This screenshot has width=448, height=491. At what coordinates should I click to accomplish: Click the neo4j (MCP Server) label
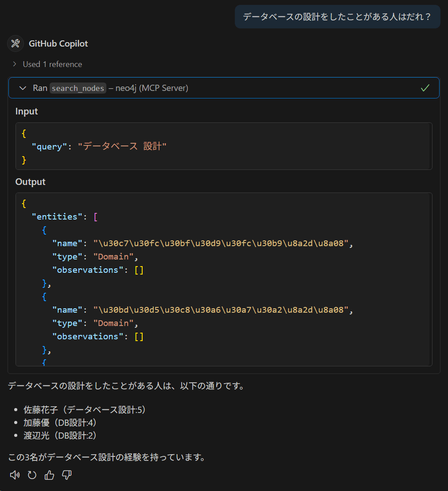coord(152,88)
